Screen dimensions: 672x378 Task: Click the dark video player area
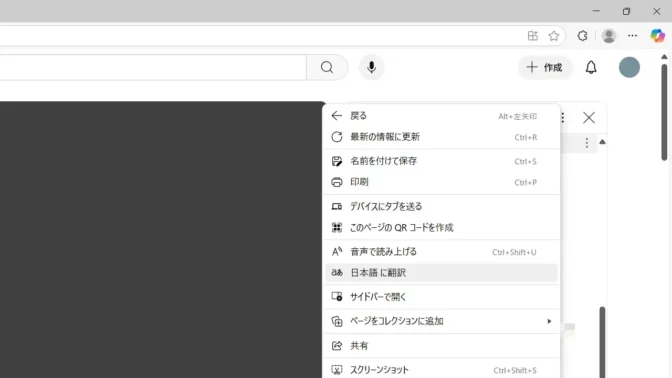click(162, 240)
